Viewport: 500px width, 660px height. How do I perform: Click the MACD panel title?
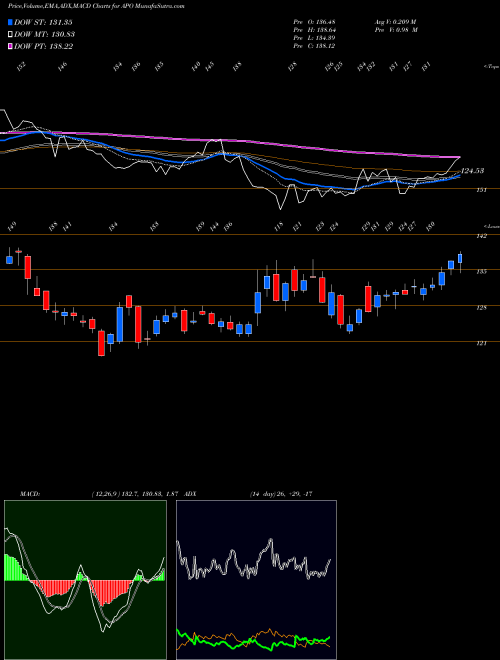click(30, 494)
